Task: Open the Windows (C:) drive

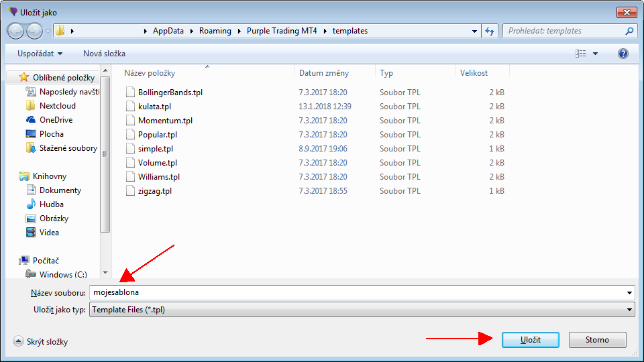Action: click(x=56, y=274)
